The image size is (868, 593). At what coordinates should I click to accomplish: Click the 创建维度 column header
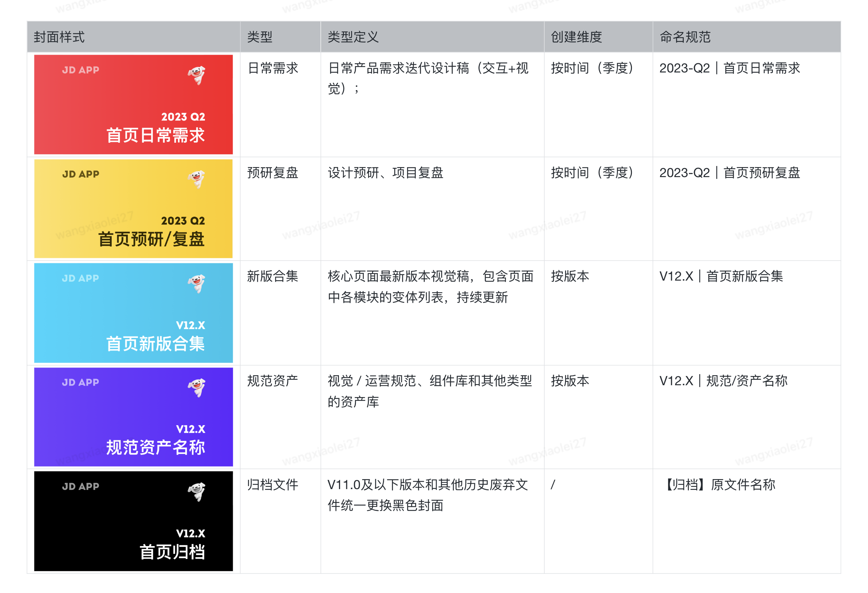click(x=576, y=37)
